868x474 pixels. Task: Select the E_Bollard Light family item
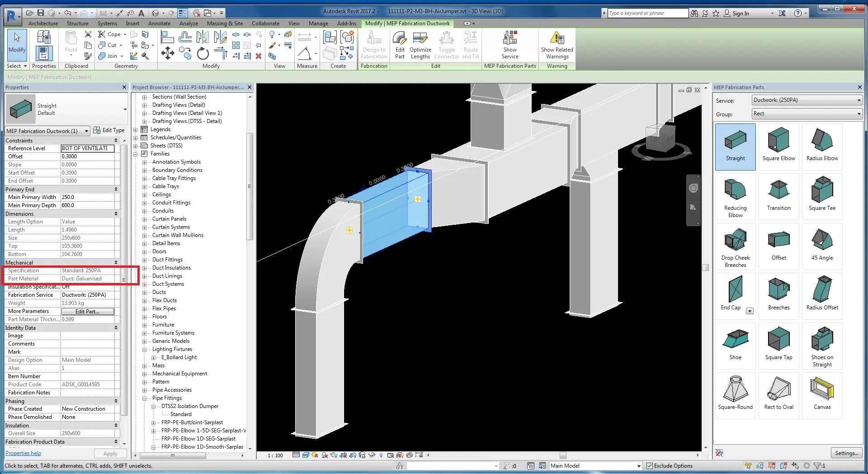pos(179,358)
